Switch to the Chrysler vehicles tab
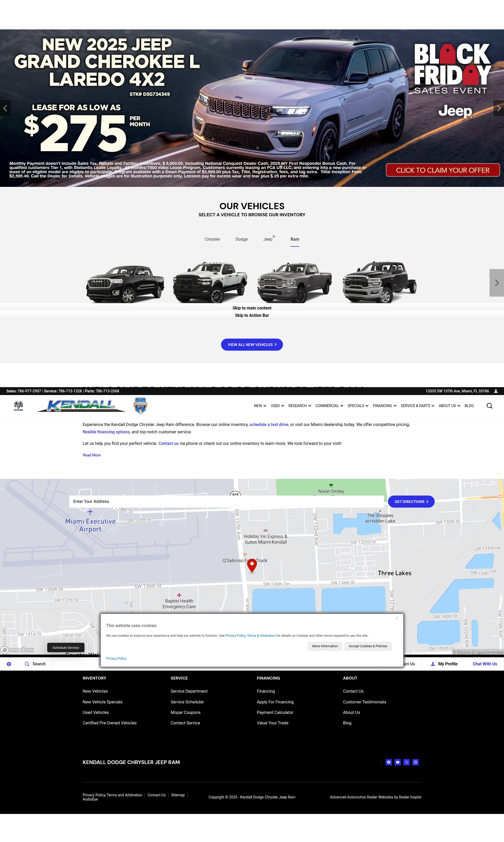Viewport: 504px width, 842px height. [x=212, y=239]
